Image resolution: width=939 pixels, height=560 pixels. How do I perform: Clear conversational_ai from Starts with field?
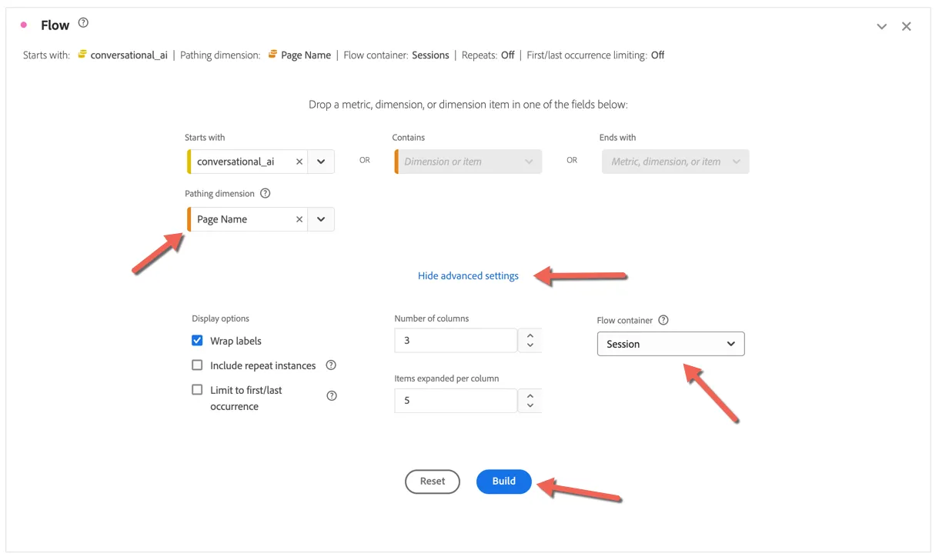pyautogui.click(x=299, y=162)
